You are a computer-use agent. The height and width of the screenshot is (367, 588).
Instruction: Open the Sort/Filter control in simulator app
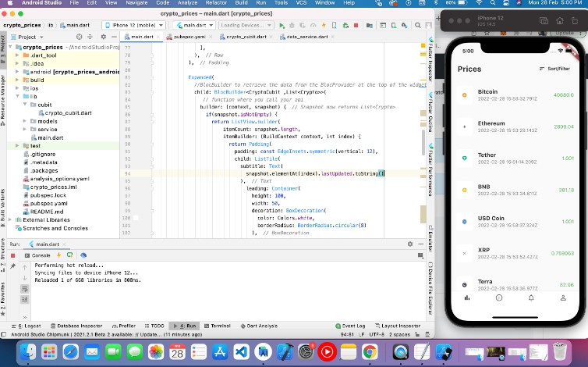(x=554, y=69)
